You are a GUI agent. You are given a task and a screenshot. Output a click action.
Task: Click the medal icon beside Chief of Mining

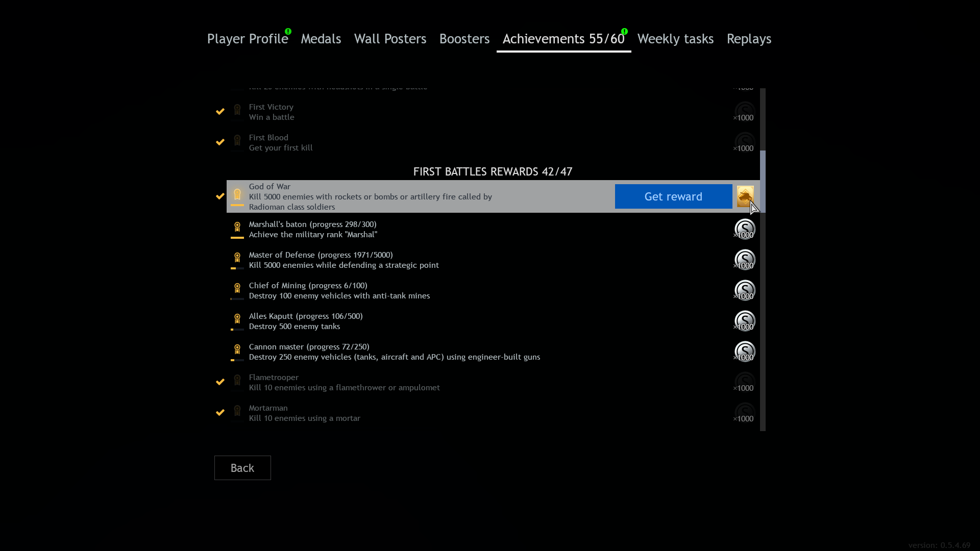[237, 288]
